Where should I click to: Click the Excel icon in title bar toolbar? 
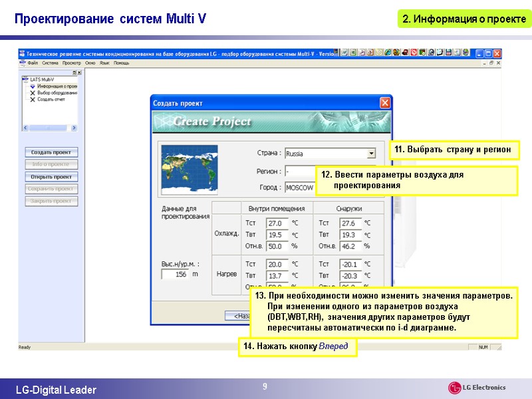tap(353, 53)
